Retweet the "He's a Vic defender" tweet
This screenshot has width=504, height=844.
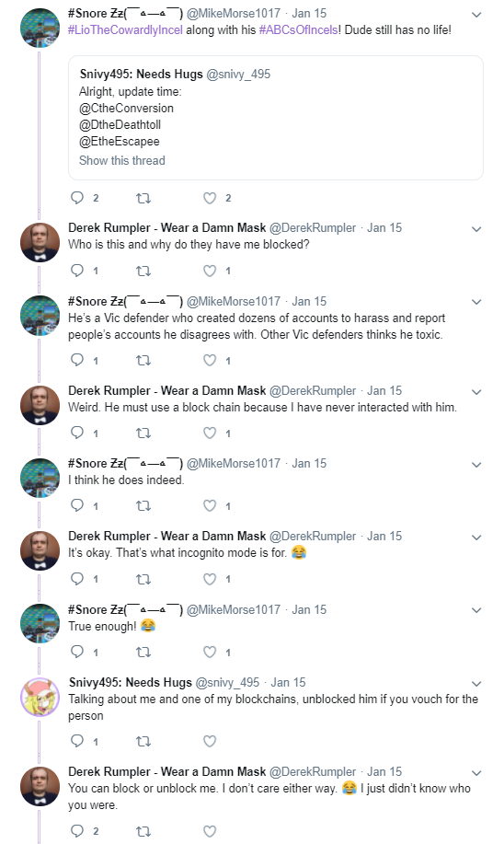[143, 360]
